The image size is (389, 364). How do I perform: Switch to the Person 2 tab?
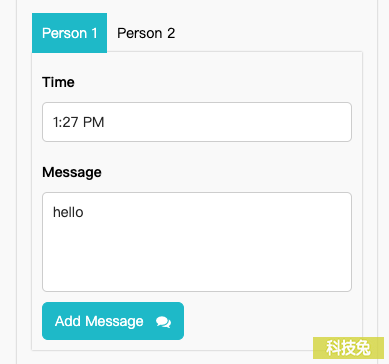[146, 33]
